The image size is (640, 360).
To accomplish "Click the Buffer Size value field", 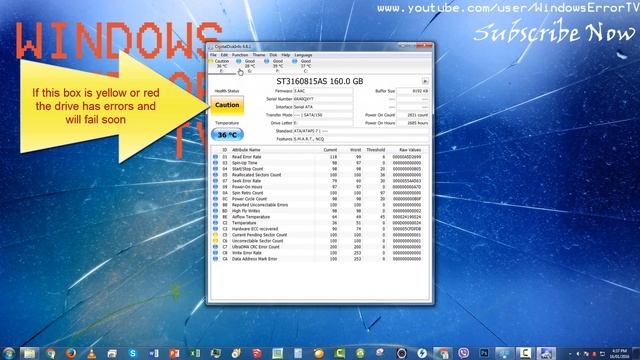I will [x=413, y=91].
